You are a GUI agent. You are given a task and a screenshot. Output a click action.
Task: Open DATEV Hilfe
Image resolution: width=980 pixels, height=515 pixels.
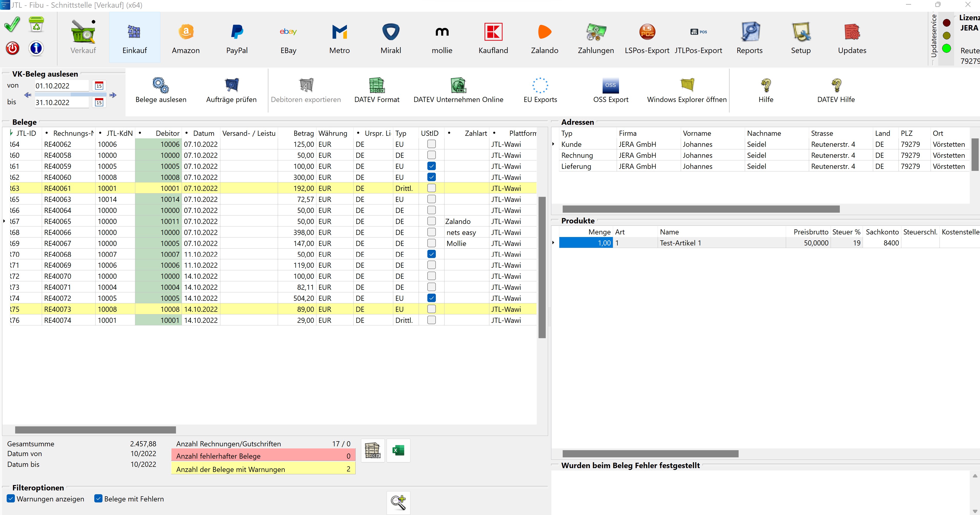[836, 90]
